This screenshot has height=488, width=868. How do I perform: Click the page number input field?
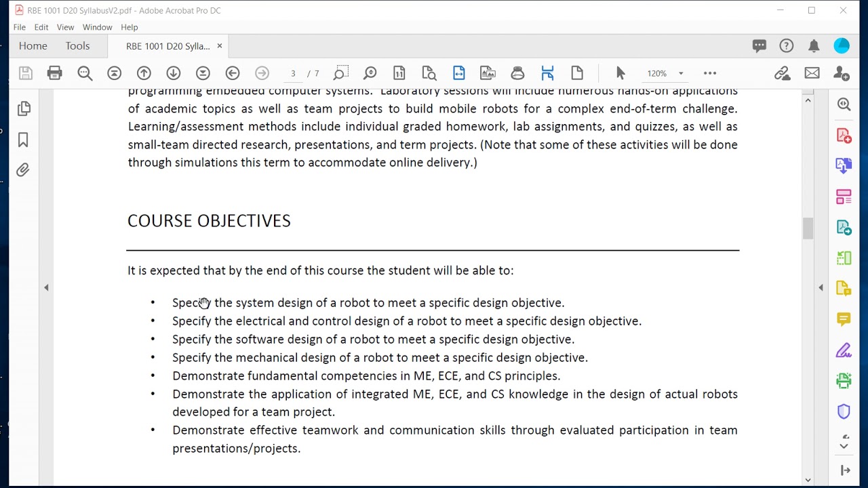click(x=293, y=73)
